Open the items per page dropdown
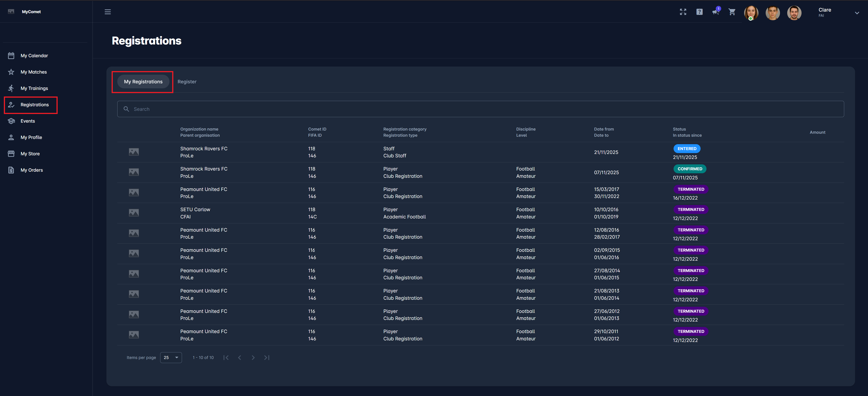The width and height of the screenshot is (868, 396). tap(171, 358)
